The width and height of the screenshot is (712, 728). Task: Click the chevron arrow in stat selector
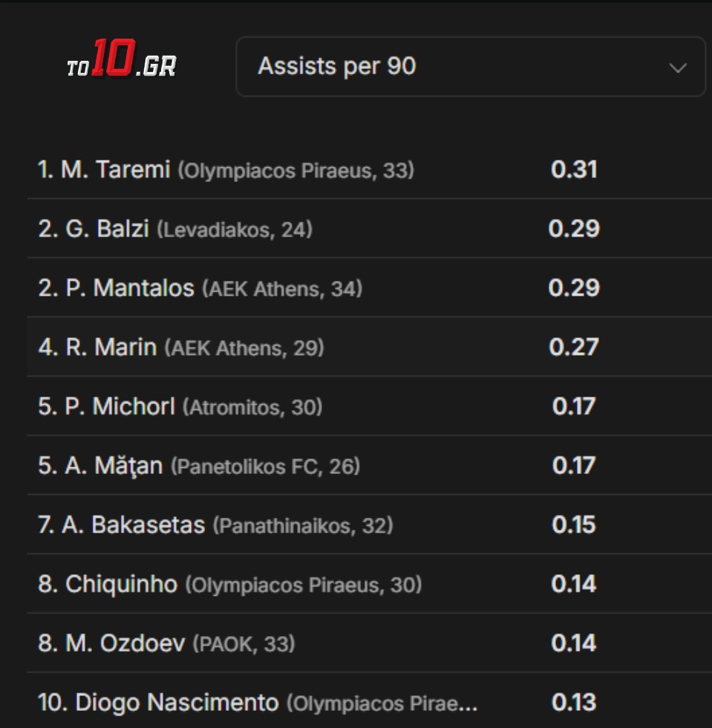(x=677, y=68)
